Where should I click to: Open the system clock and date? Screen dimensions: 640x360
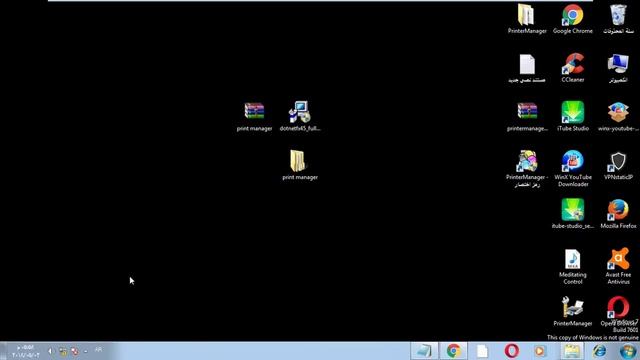pyautogui.click(x=25, y=351)
